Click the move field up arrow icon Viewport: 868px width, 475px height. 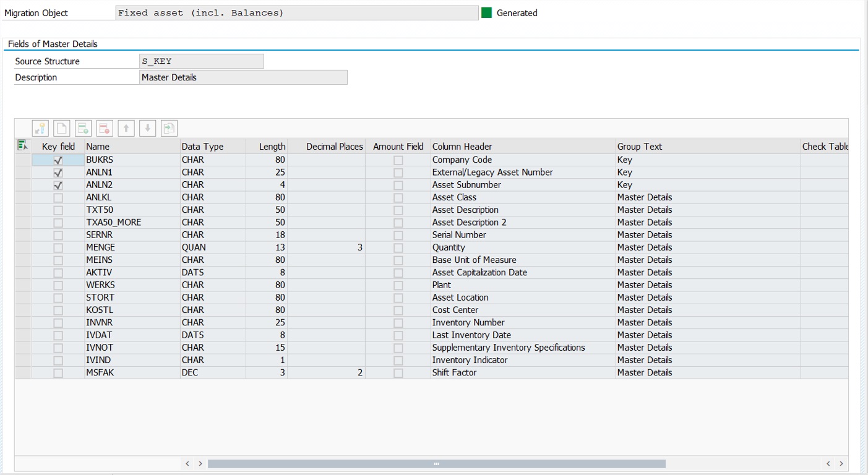[x=126, y=128]
